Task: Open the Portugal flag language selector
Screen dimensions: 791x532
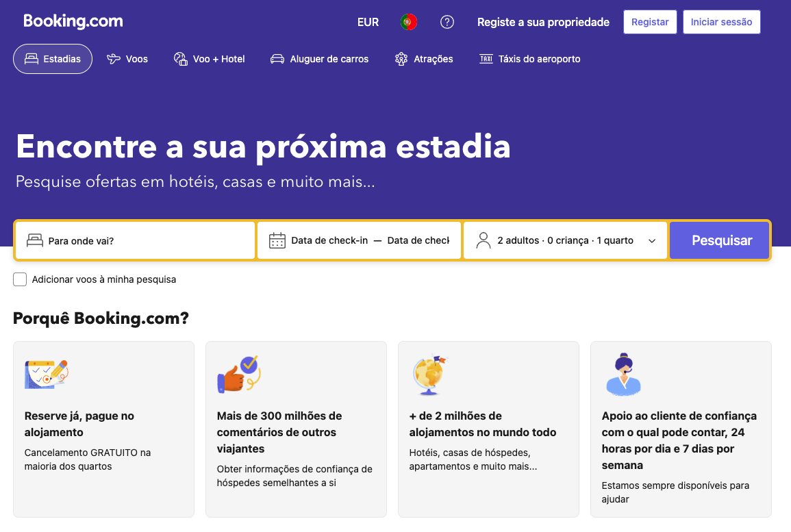Action: point(409,22)
